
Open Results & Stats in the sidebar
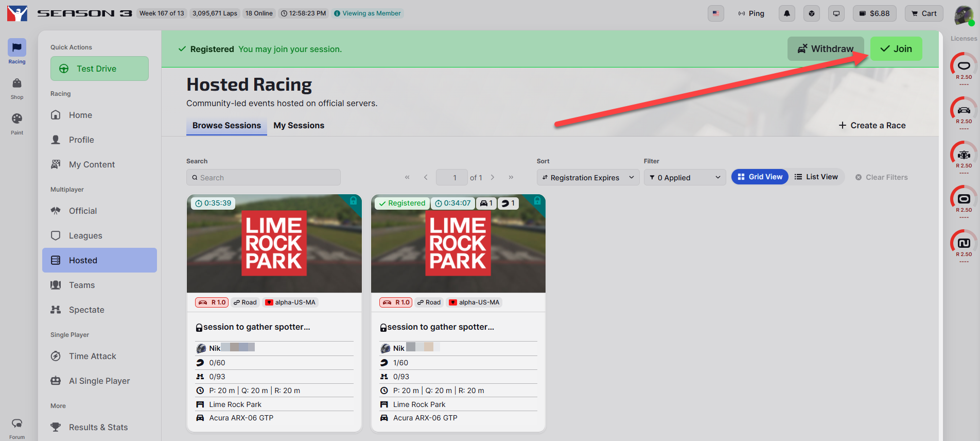click(x=99, y=427)
